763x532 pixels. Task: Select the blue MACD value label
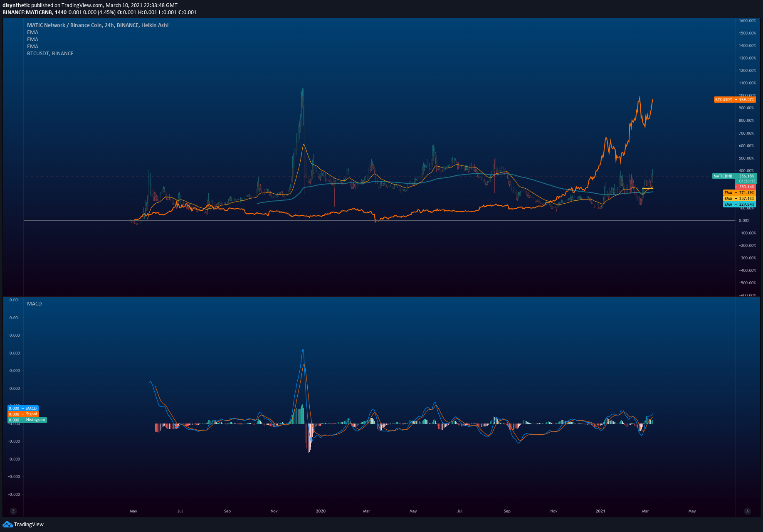[x=23, y=409]
